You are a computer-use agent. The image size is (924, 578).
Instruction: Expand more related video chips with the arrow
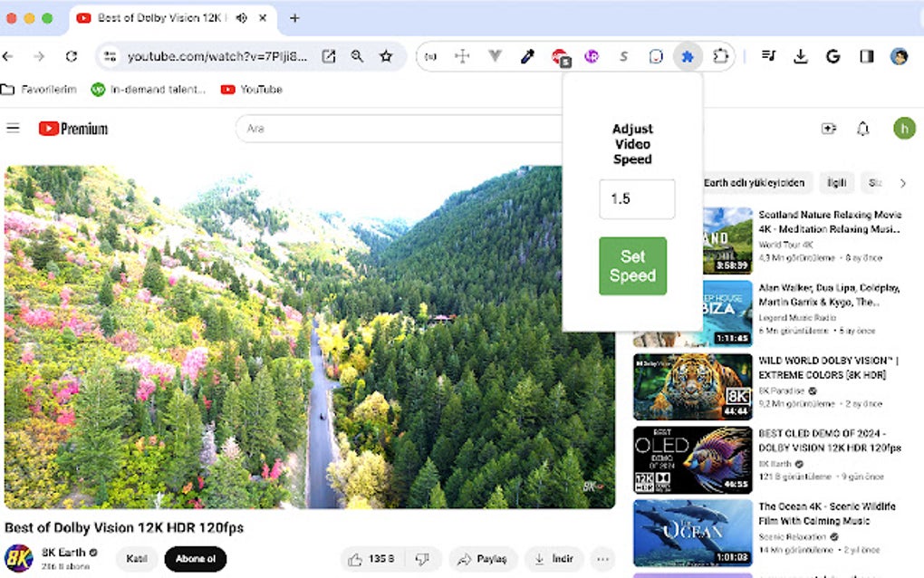click(x=903, y=183)
